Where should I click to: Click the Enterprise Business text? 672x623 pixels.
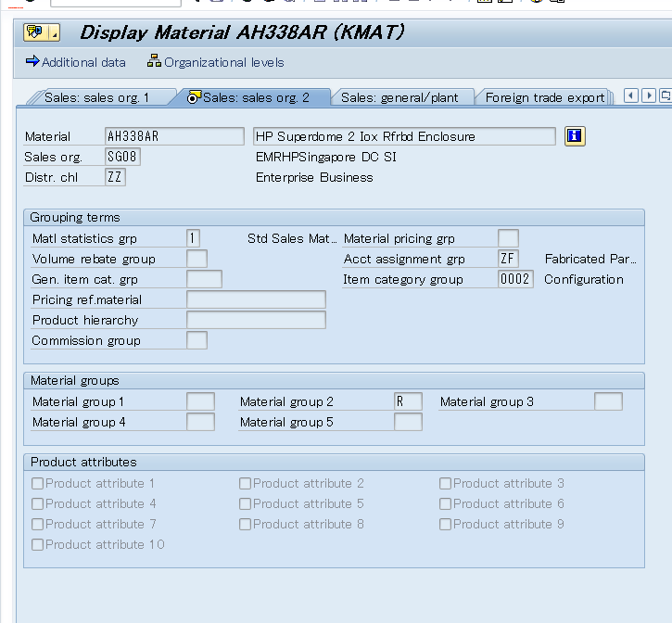[x=314, y=177]
